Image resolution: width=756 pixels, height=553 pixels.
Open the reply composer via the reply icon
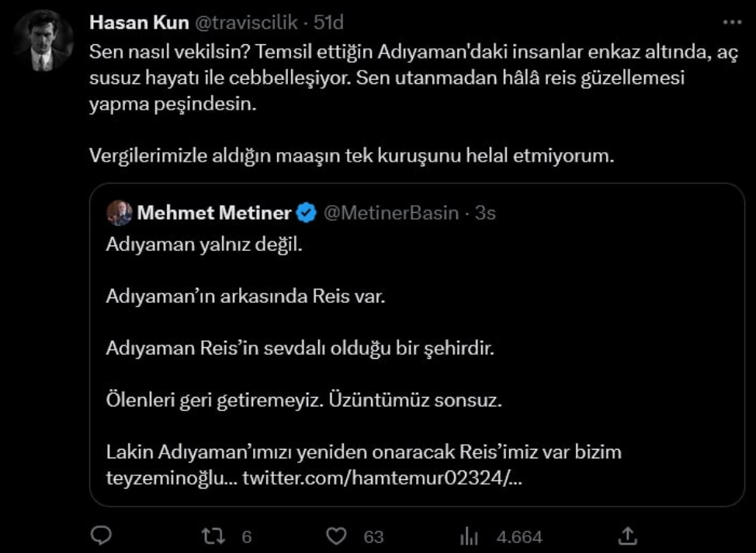pos(100,535)
